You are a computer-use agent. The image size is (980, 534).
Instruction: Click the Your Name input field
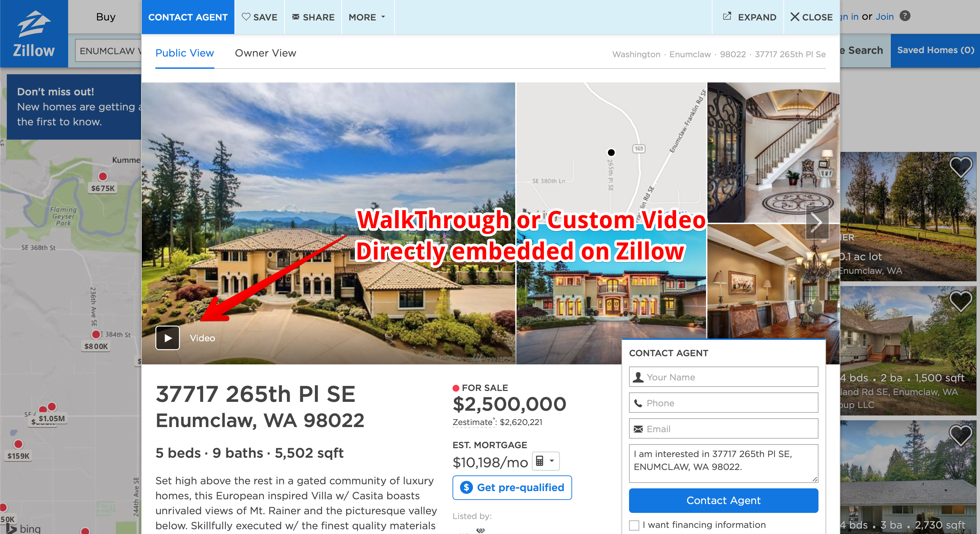pos(723,377)
